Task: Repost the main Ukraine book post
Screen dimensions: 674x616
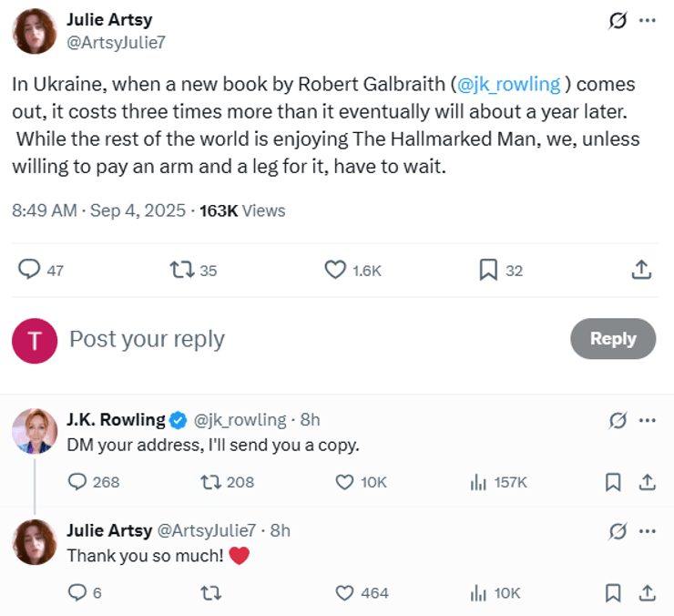Action: [x=182, y=270]
